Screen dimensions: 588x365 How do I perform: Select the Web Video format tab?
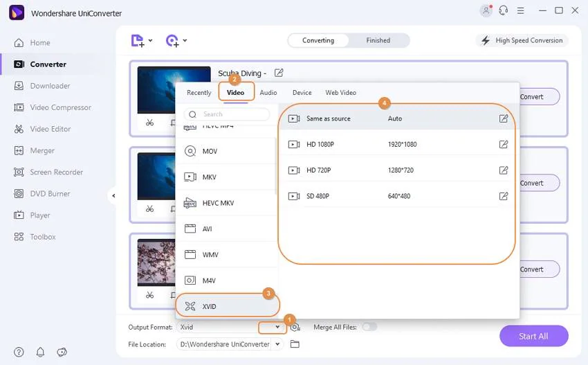[x=340, y=93]
